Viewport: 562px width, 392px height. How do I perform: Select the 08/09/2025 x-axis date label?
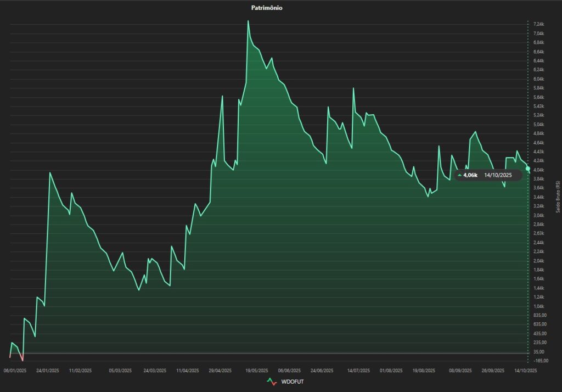460,371
